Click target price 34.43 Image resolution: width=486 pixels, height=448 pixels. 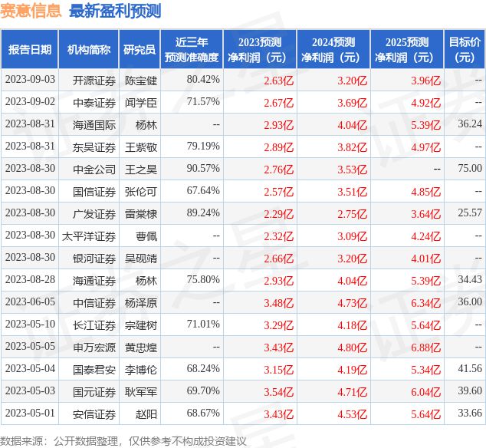tap(470, 279)
